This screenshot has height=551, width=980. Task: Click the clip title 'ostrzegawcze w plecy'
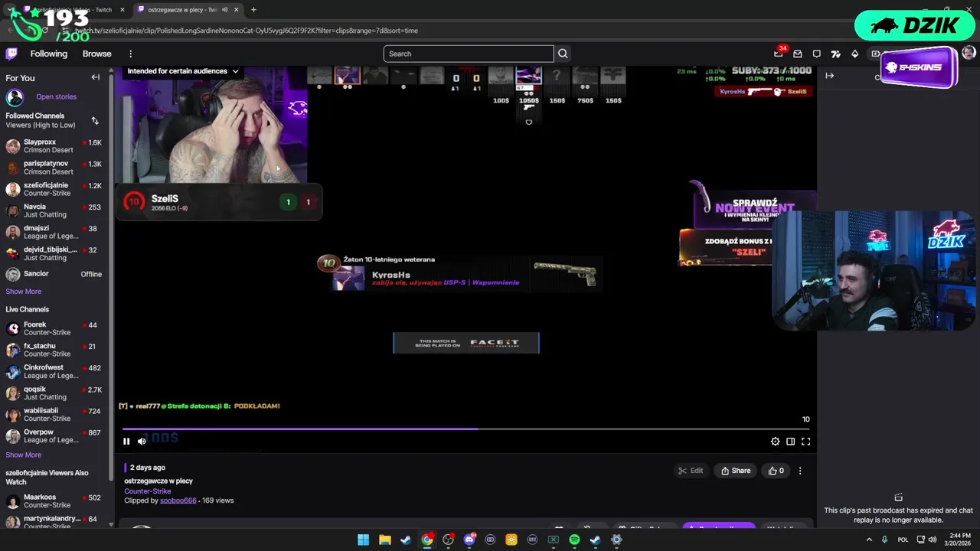point(158,481)
